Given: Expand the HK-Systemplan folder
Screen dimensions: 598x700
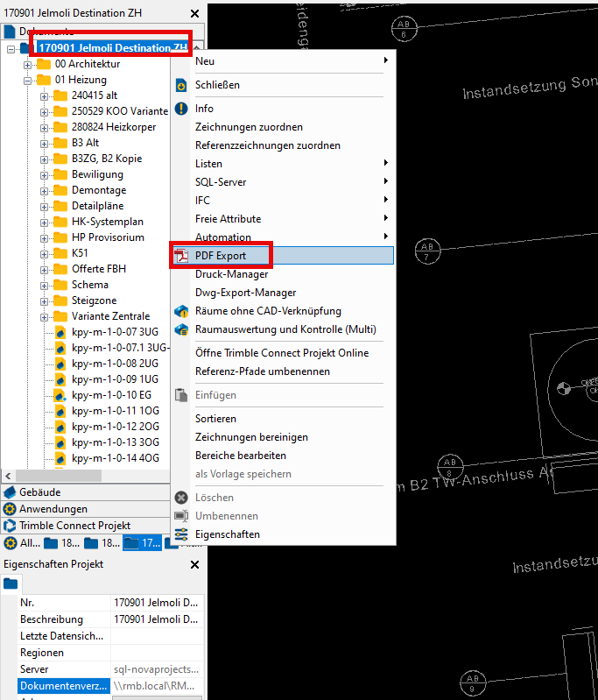Looking at the screenshot, I should (x=44, y=223).
